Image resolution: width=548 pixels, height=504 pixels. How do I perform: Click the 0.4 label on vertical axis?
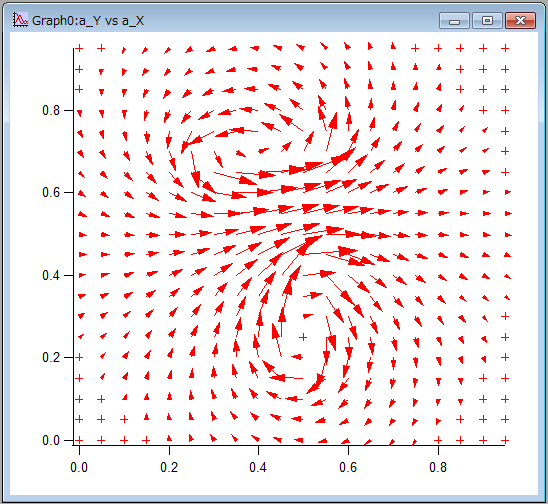(x=51, y=275)
